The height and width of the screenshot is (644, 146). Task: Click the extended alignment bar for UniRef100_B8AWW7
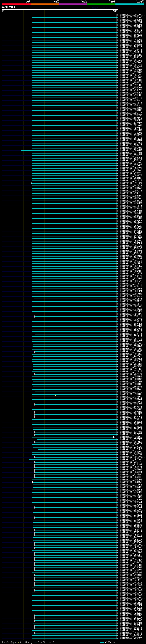click(x=69, y=151)
